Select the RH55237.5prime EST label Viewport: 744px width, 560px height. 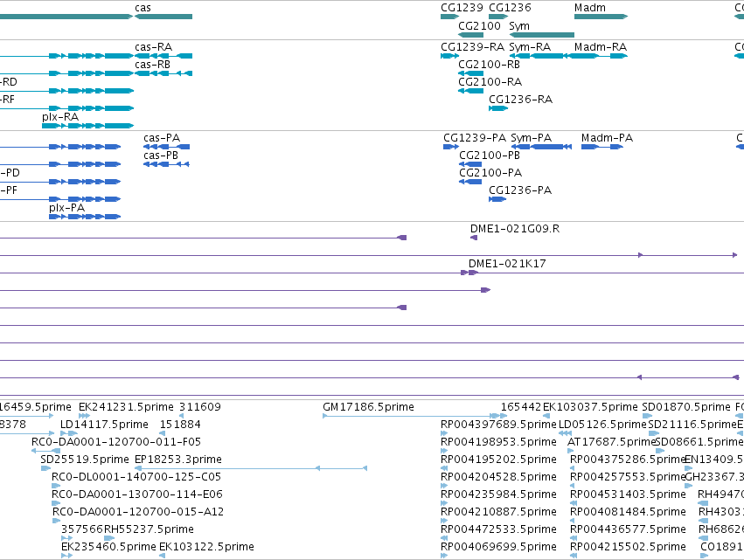point(149,529)
